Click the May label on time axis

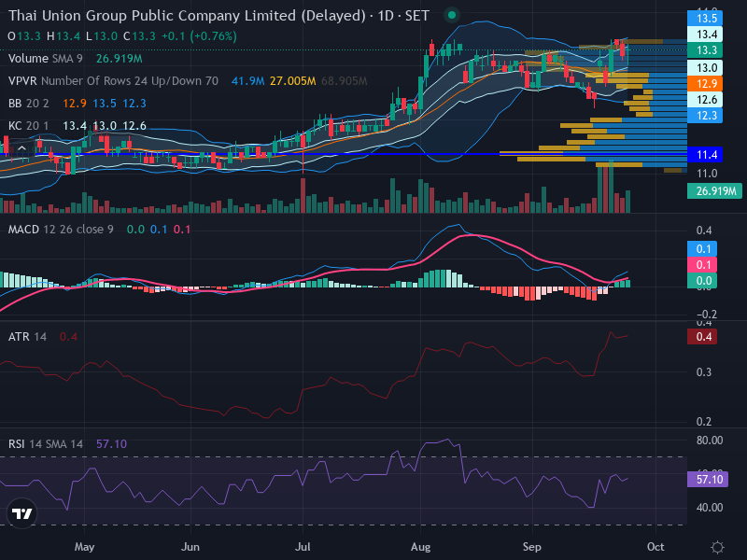(84, 547)
